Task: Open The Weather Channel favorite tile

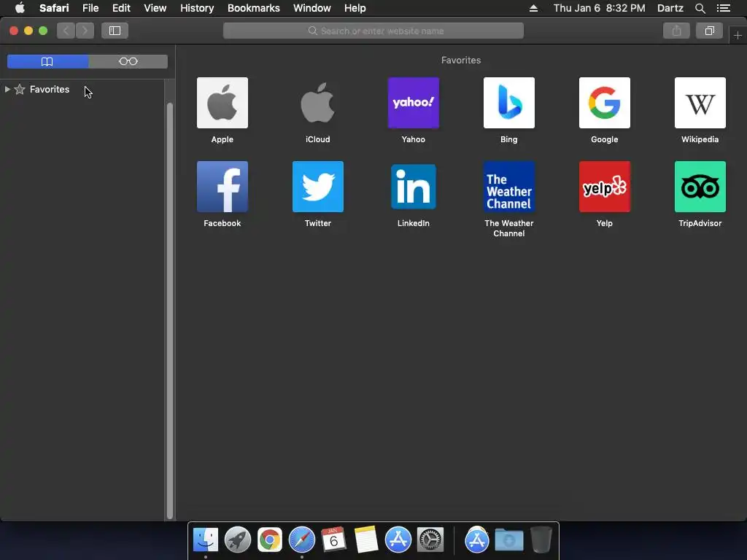Action: tap(508, 187)
